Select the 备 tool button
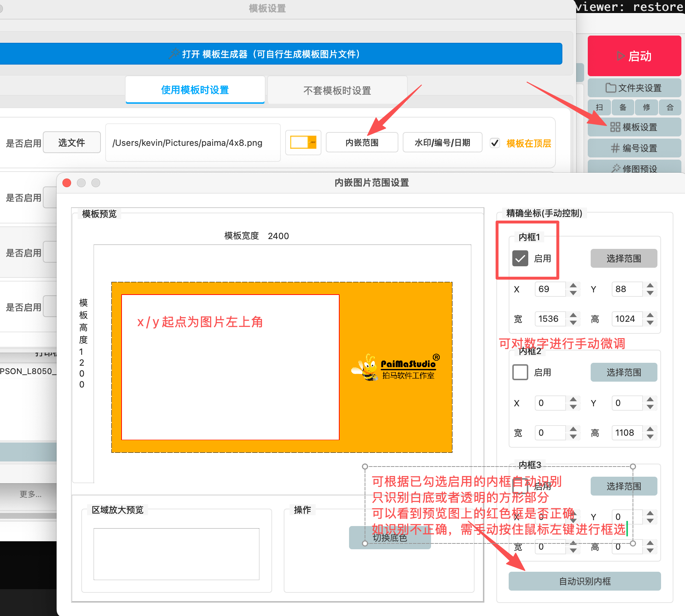This screenshot has height=616, width=685. tap(623, 107)
